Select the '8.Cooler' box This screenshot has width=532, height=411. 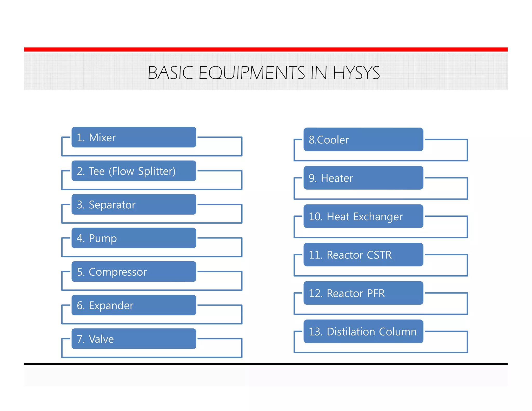[x=363, y=140]
